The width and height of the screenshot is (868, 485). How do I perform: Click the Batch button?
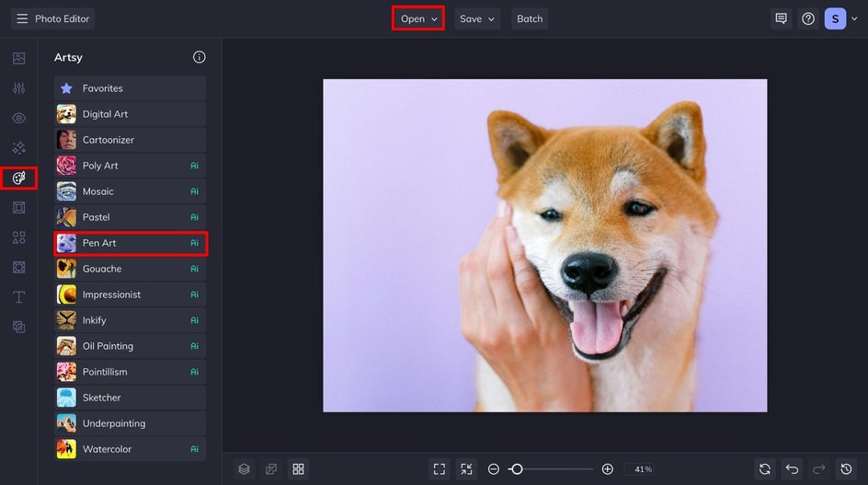pyautogui.click(x=530, y=18)
